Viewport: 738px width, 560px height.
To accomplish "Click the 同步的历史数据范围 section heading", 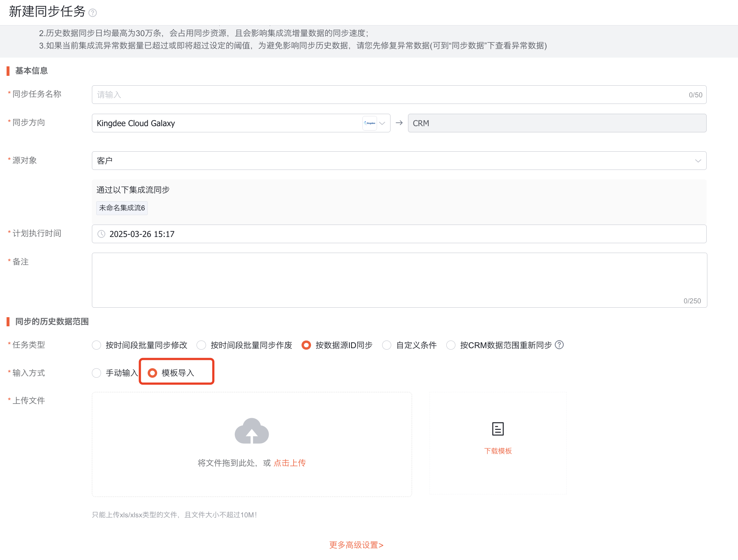I will click(x=52, y=322).
